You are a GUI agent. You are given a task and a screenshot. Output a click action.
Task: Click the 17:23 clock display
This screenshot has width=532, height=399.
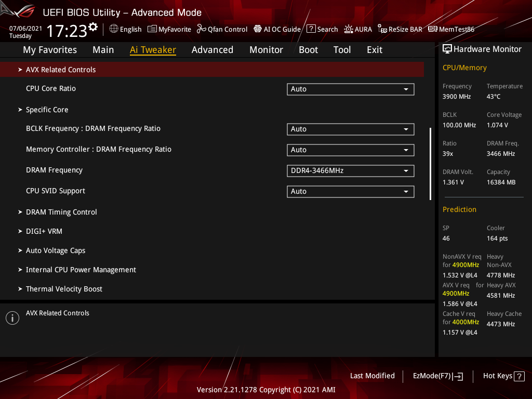tap(67, 31)
